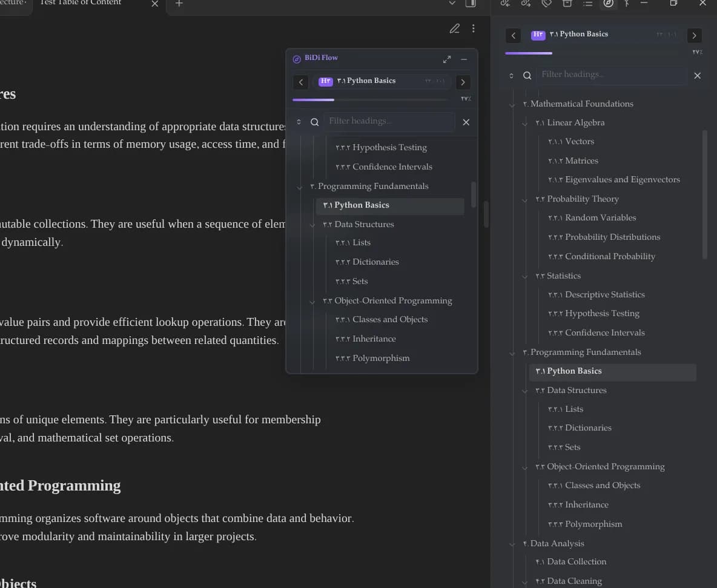Screen dimensions: 717x588
Task: Open the tags pane icon
Action: tap(546, 3)
